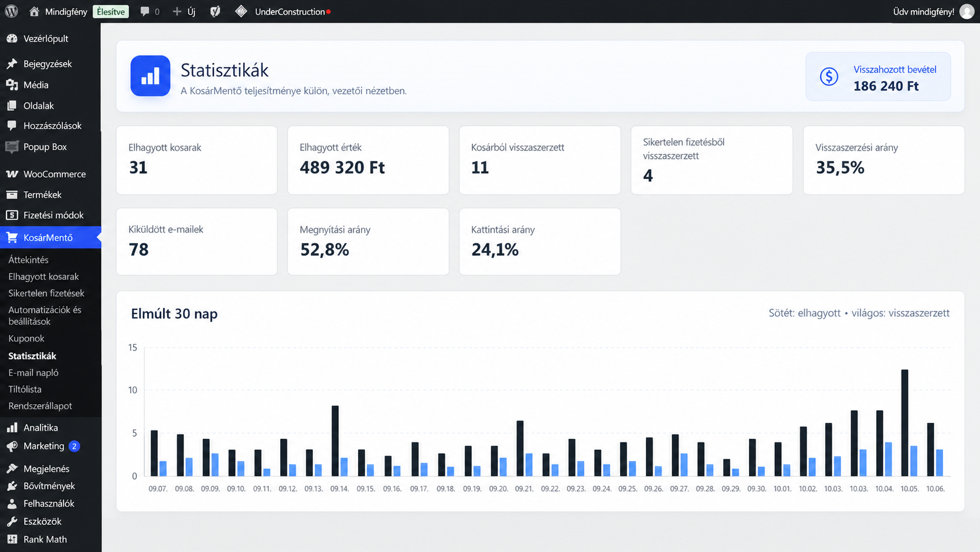Click the Élesítve status badge
This screenshot has width=980, height=552.
coord(111,12)
